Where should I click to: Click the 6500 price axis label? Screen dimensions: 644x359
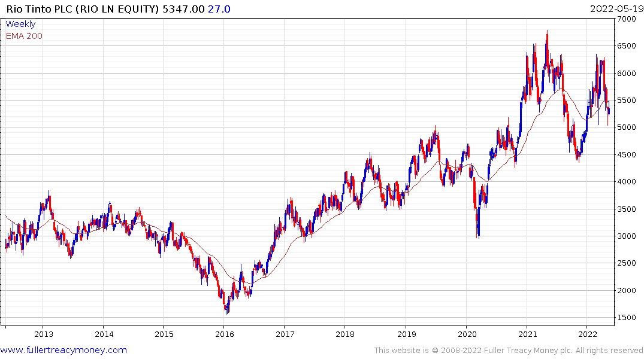coord(627,46)
